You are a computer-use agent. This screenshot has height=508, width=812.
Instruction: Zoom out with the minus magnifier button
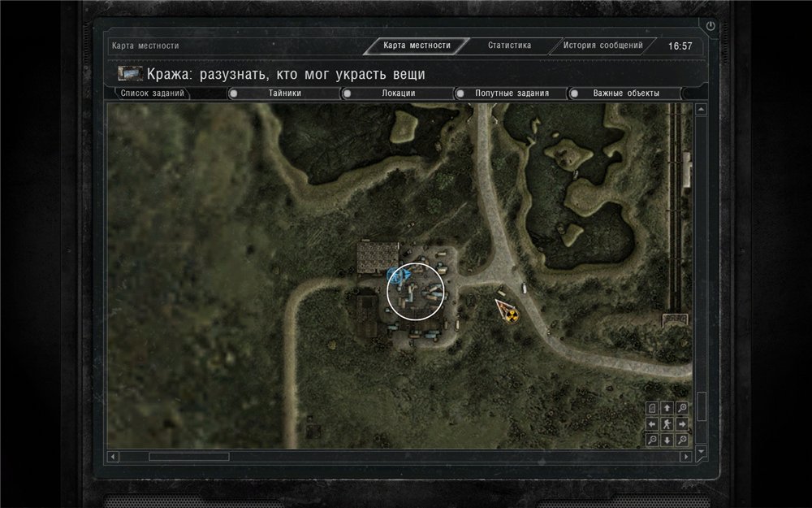(652, 440)
